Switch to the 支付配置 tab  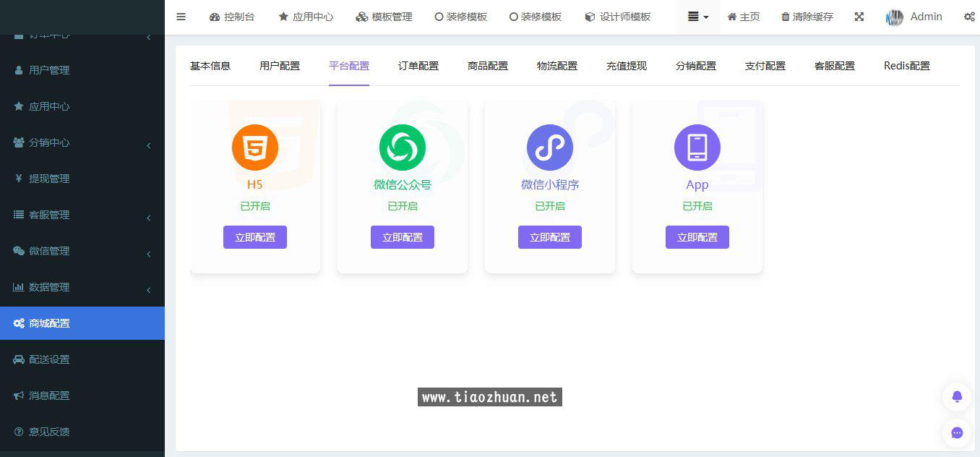pos(765,66)
